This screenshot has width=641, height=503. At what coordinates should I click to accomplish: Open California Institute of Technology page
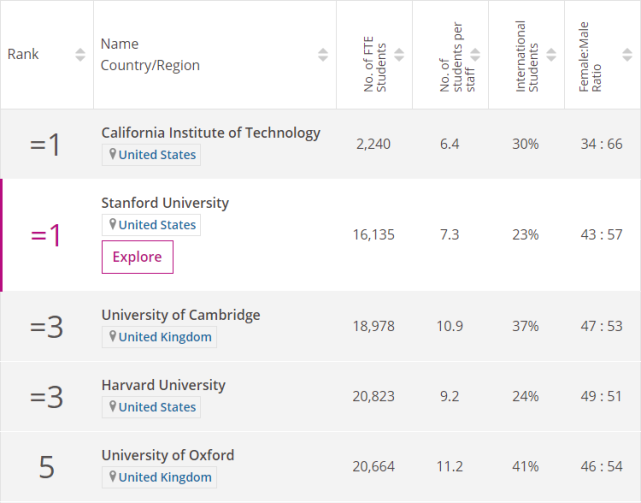(x=211, y=133)
